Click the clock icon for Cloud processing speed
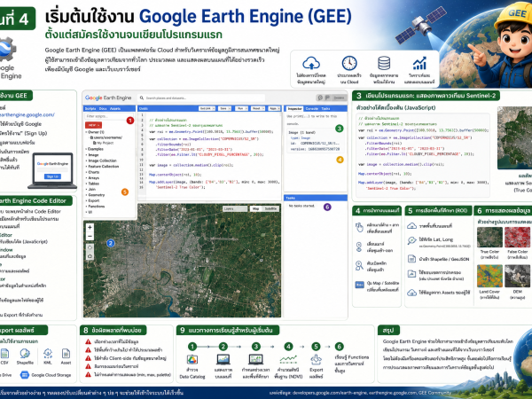 (x=349, y=63)
